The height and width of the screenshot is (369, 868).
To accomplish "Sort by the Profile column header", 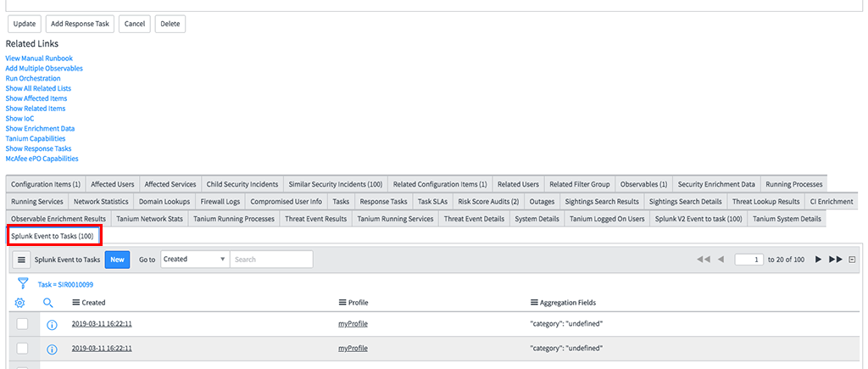I will pyautogui.click(x=359, y=303).
